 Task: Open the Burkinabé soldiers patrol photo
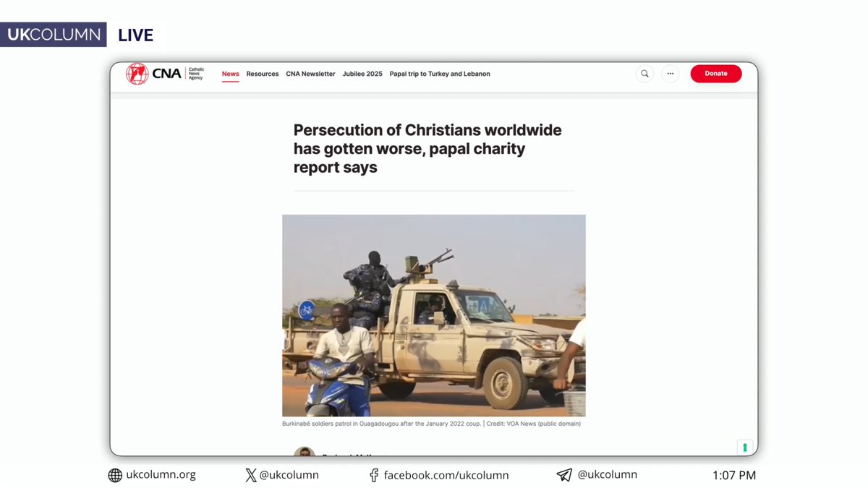(434, 315)
